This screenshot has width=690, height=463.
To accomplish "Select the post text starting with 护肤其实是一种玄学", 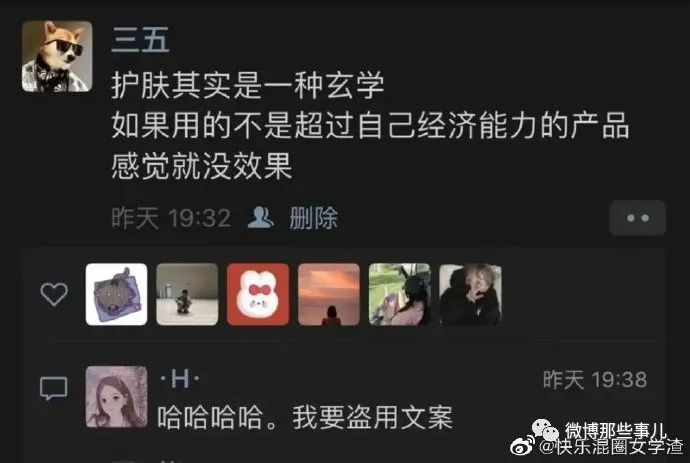I will (x=370, y=126).
